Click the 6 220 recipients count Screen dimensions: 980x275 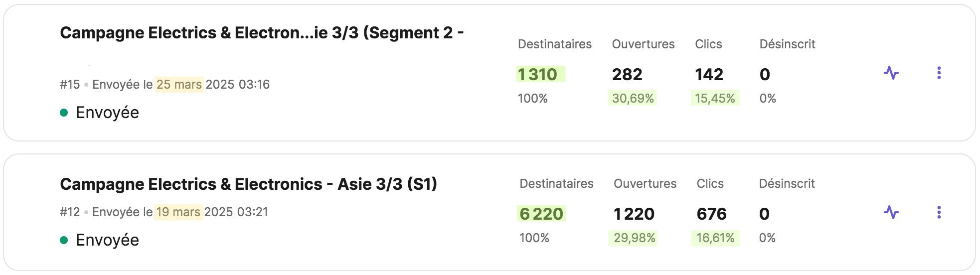pos(541,214)
